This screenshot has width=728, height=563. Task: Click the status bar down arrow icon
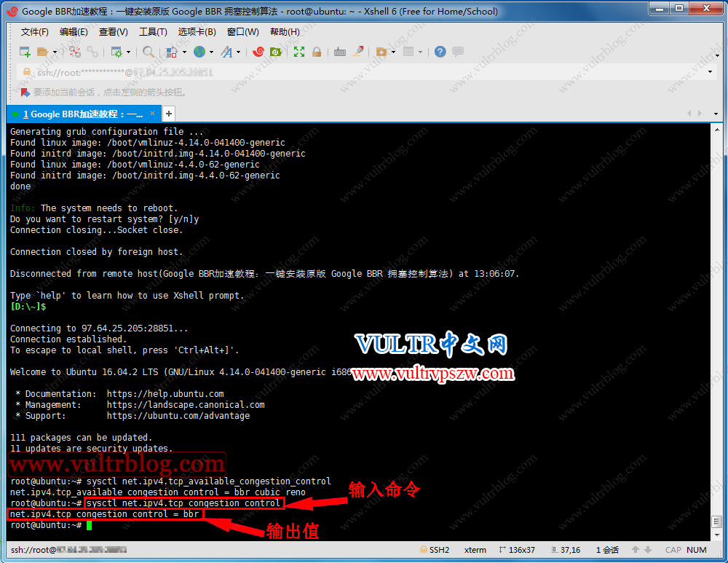(x=648, y=550)
